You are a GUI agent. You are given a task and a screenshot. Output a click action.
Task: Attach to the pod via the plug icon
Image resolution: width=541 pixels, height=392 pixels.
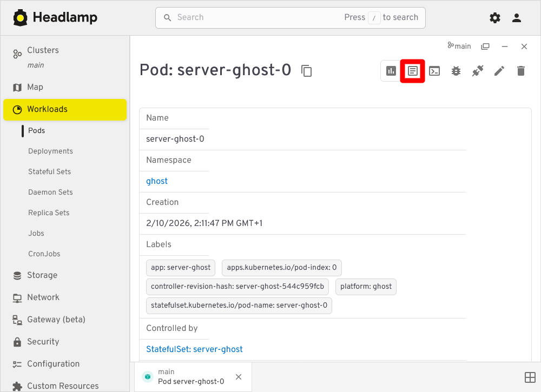click(478, 71)
